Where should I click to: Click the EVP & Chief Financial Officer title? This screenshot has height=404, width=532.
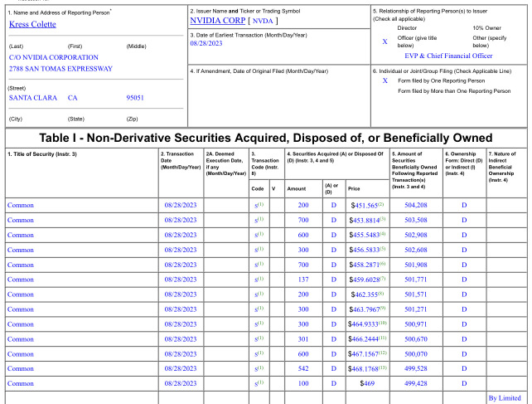point(448,56)
